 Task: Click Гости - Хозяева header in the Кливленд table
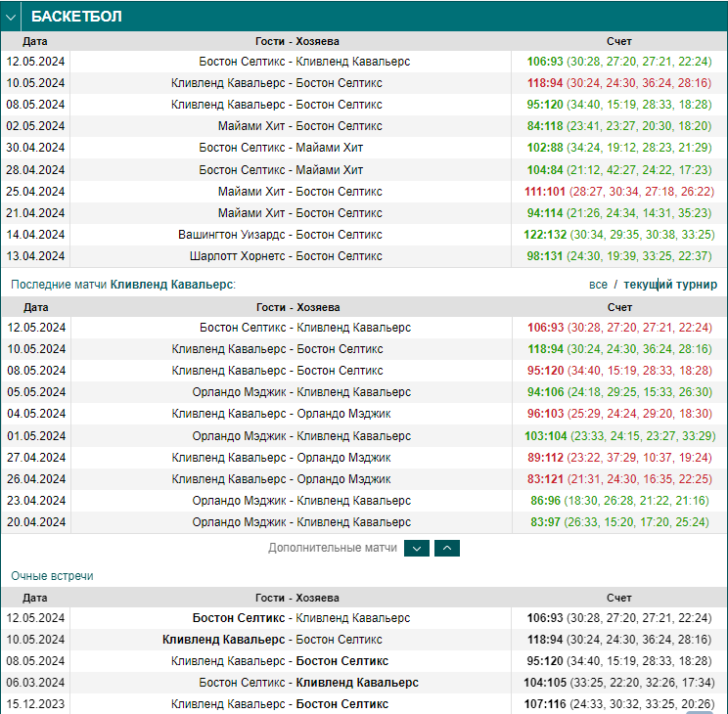coord(298,307)
